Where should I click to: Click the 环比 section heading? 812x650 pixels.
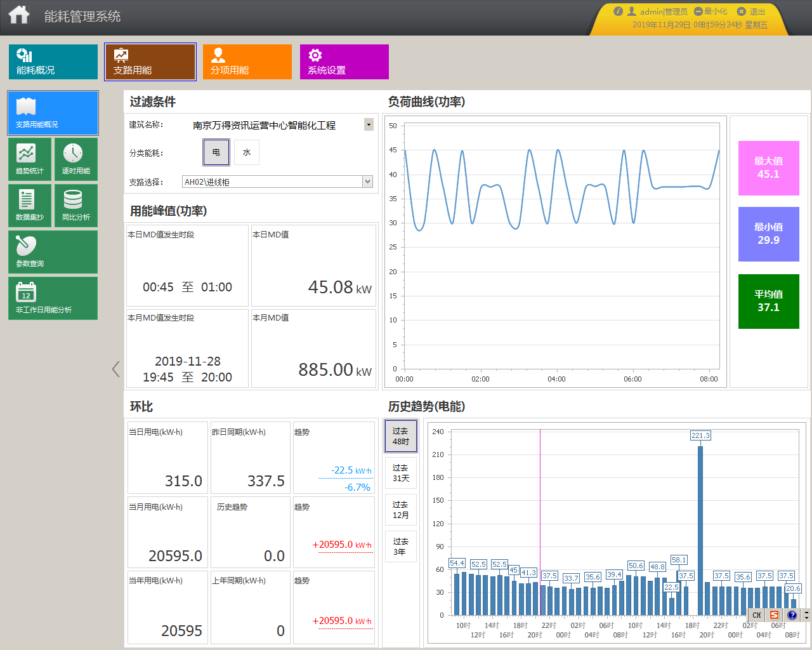click(x=141, y=406)
